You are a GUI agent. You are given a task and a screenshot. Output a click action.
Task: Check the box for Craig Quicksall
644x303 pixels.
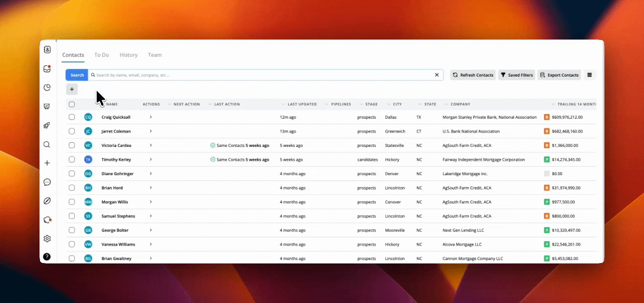click(72, 117)
